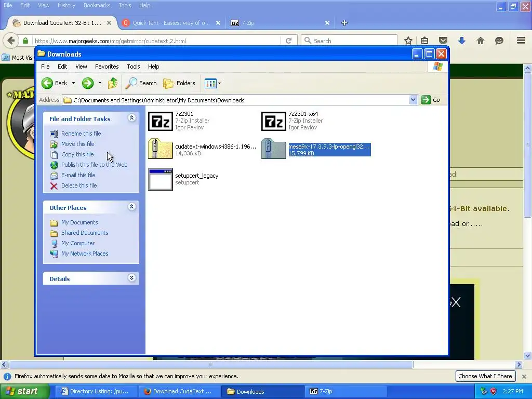
Task: Show Firefox bookmarks list icon
Action: pos(424,41)
